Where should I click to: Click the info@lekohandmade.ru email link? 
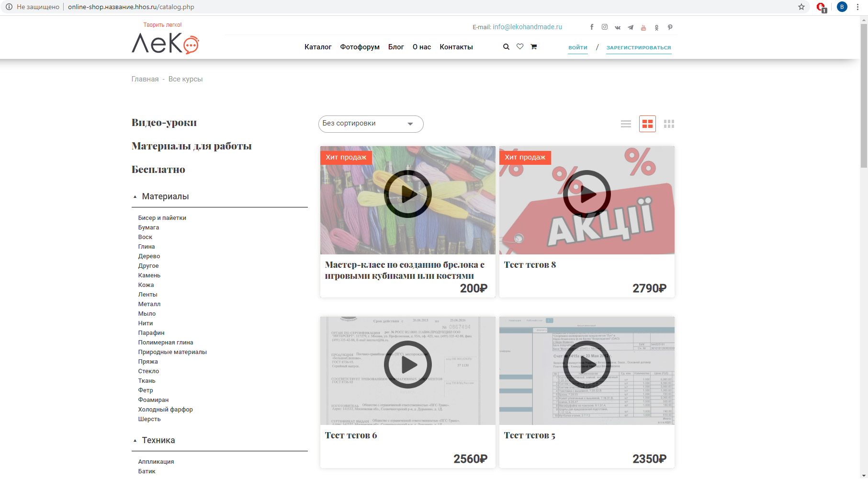pos(528,27)
